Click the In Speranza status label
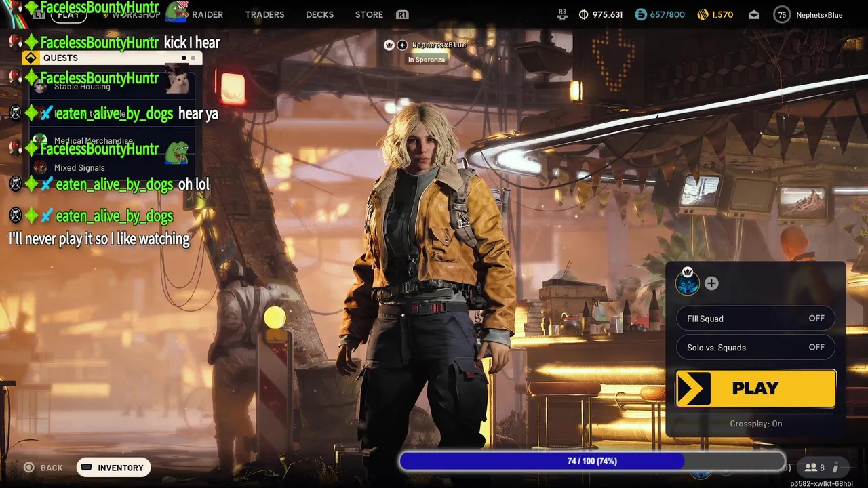Screen dimensions: 868x488 click(x=427, y=60)
